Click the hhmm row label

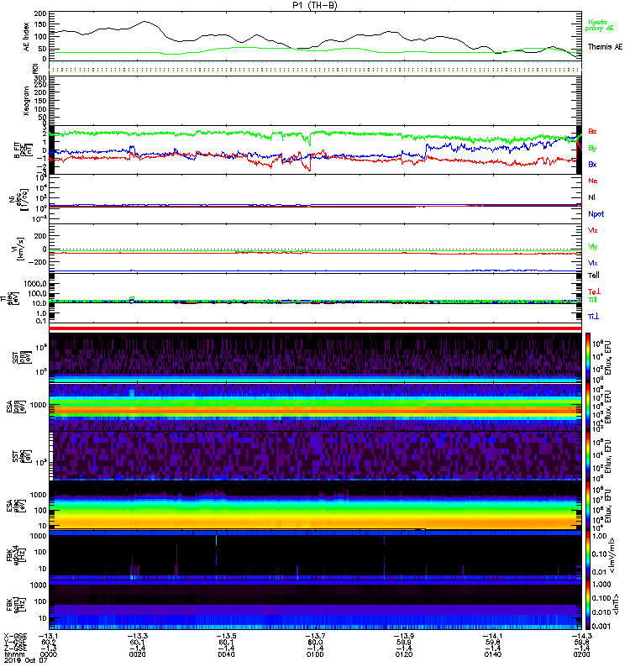13,655
